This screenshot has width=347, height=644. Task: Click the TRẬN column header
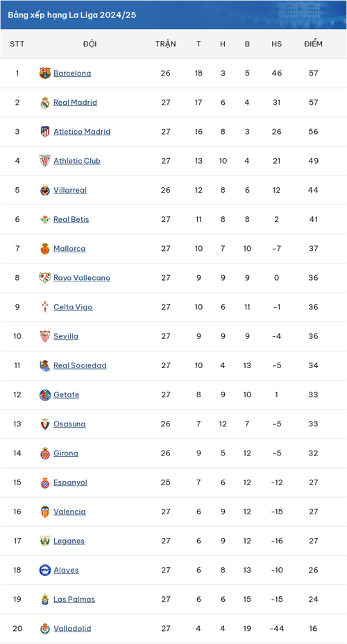[166, 44]
